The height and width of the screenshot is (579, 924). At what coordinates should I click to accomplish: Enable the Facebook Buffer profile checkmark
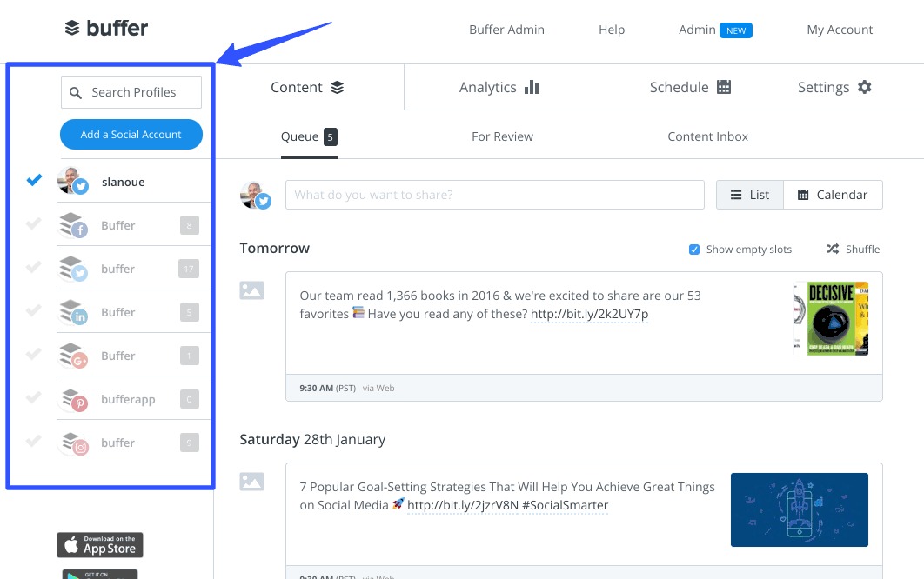point(33,224)
